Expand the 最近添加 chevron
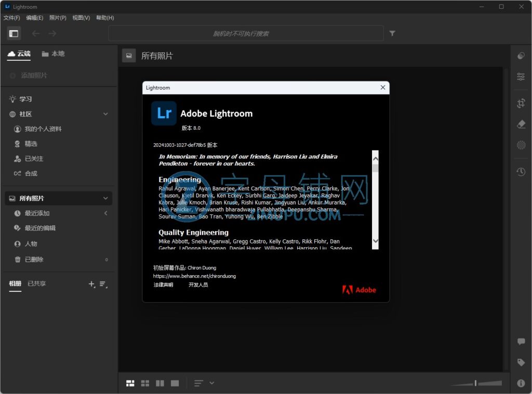 [x=106, y=213]
